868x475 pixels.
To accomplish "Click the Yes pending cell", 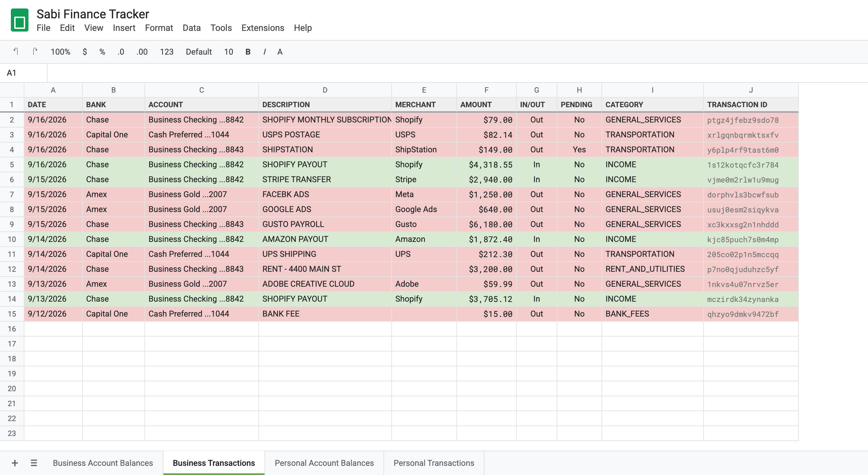I will 579,150.
